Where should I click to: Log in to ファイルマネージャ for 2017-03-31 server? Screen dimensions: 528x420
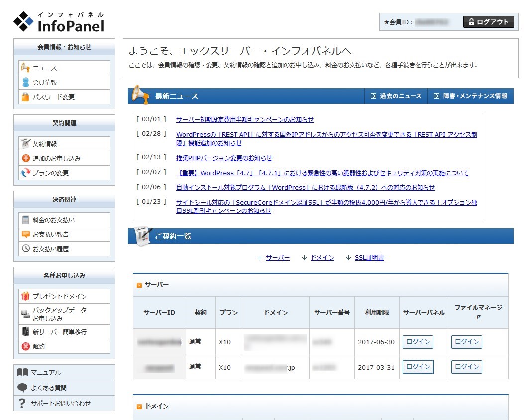point(467,367)
